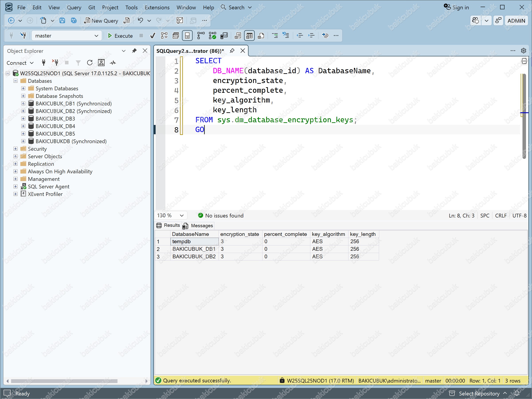Open Object Explorer window position dropdown
This screenshot has height=399, width=532.
[x=124, y=51]
